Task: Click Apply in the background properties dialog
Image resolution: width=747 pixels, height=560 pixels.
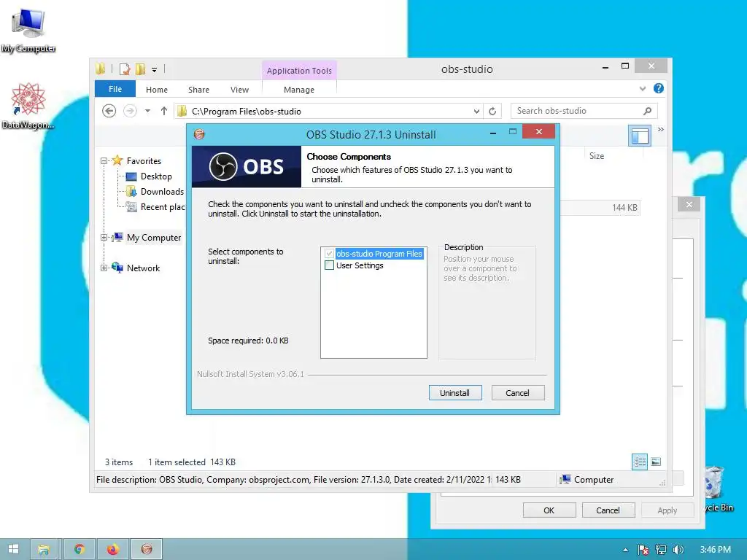Action: coord(667,510)
